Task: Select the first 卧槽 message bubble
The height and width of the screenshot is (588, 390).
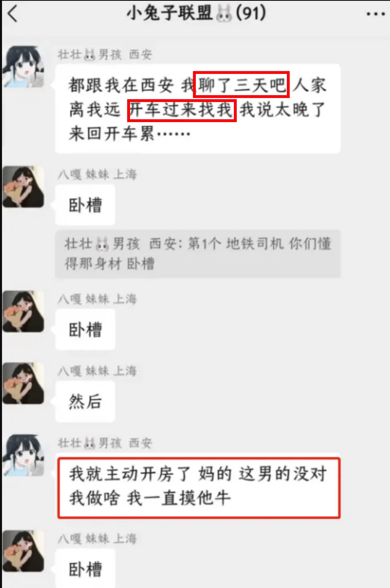Action: [85, 205]
